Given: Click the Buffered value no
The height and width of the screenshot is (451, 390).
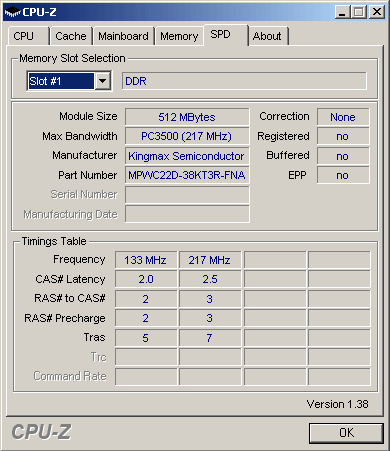Looking at the screenshot, I should coord(343,156).
